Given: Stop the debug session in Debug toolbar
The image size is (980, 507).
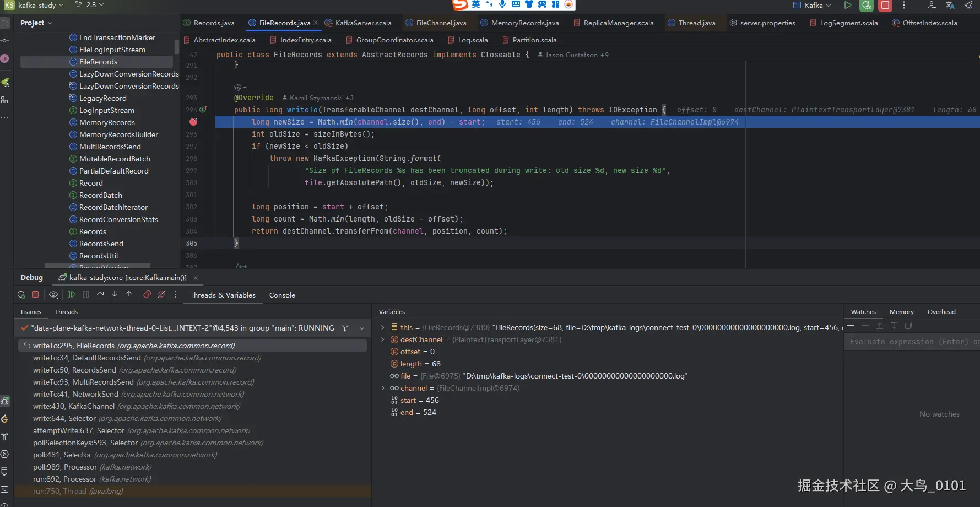Looking at the screenshot, I should pyautogui.click(x=35, y=295).
